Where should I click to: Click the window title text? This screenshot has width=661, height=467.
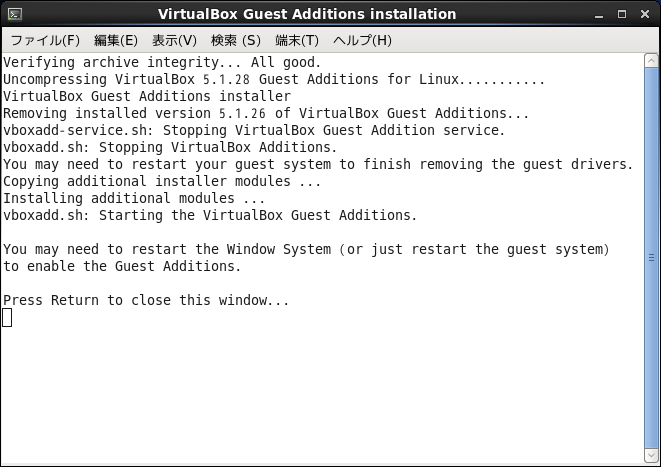pos(307,14)
